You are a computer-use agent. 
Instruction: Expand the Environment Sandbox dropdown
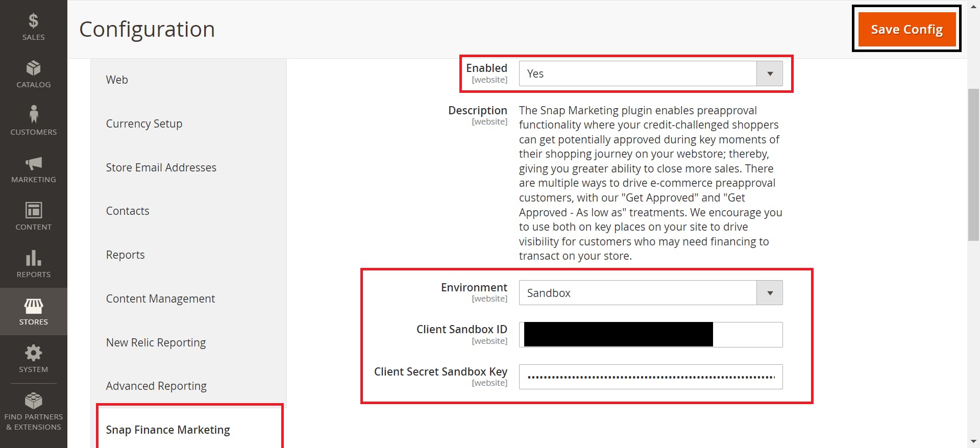coord(651,293)
